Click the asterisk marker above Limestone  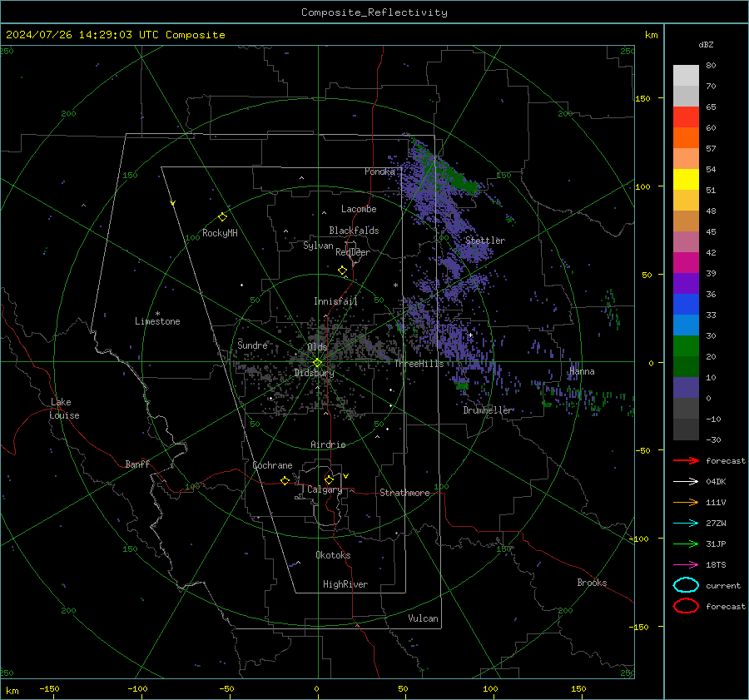[157, 314]
